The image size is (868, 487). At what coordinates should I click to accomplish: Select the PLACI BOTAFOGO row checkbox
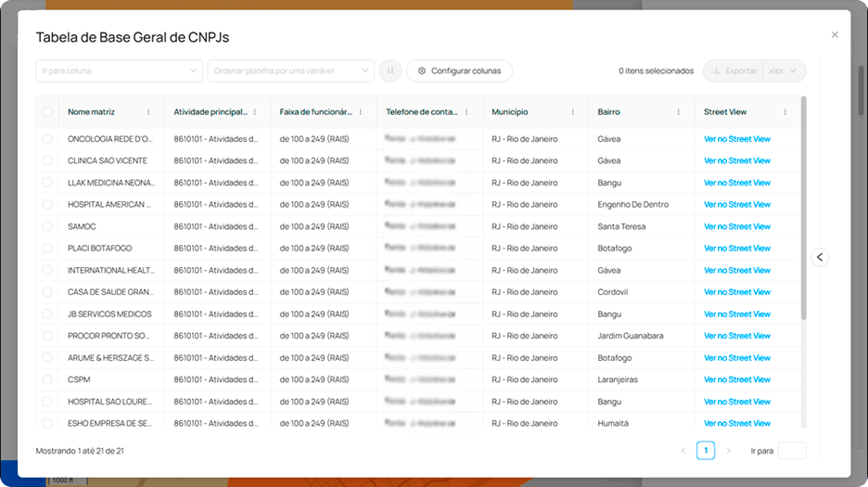[x=47, y=249]
